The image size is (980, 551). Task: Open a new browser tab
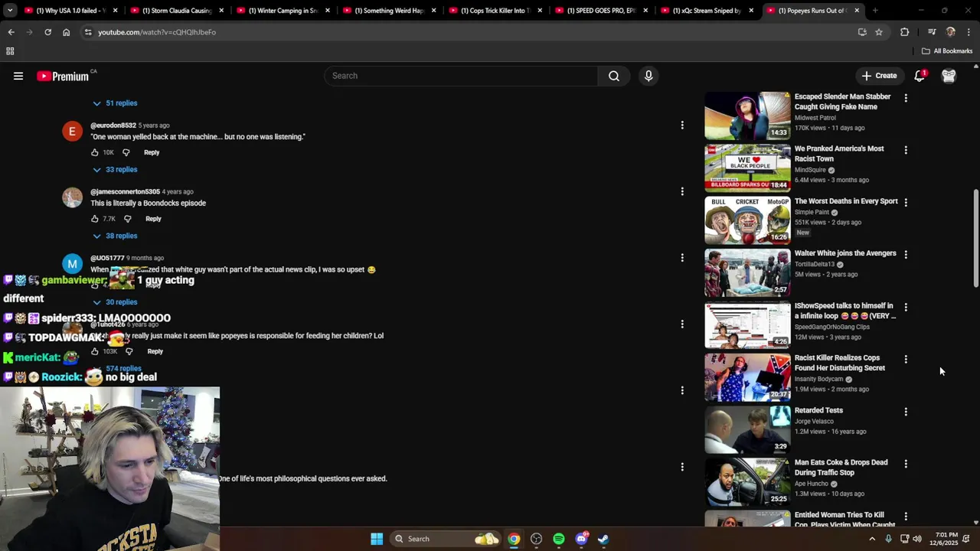point(875,11)
